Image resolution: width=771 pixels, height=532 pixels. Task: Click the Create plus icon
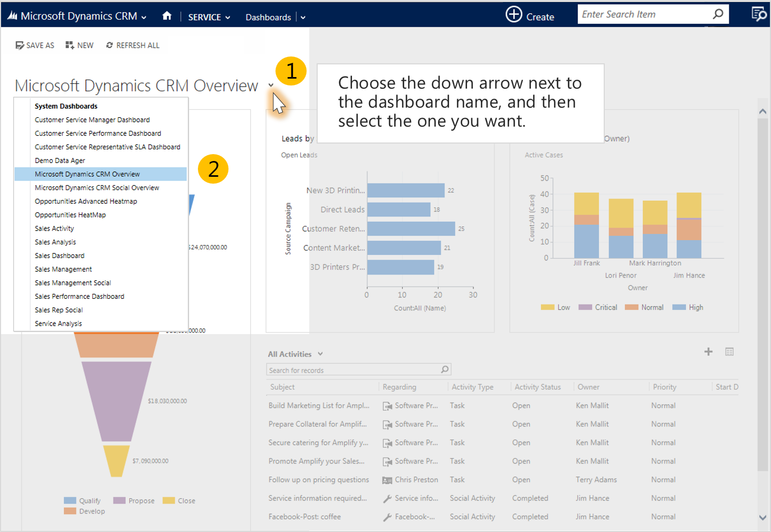point(513,14)
